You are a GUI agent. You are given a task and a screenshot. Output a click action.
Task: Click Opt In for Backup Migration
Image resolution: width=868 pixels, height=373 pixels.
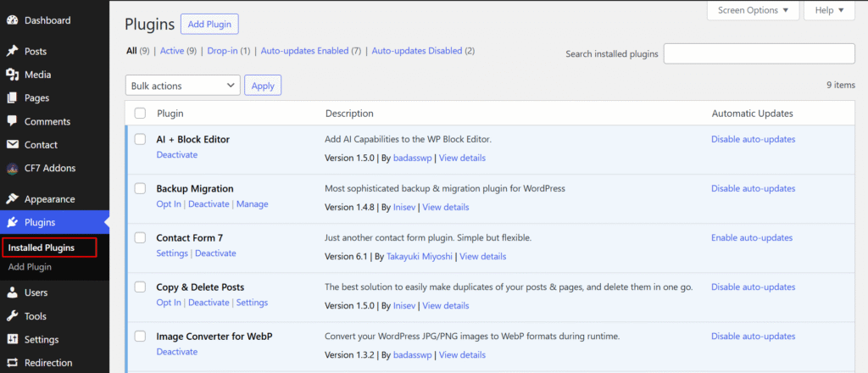[169, 204]
